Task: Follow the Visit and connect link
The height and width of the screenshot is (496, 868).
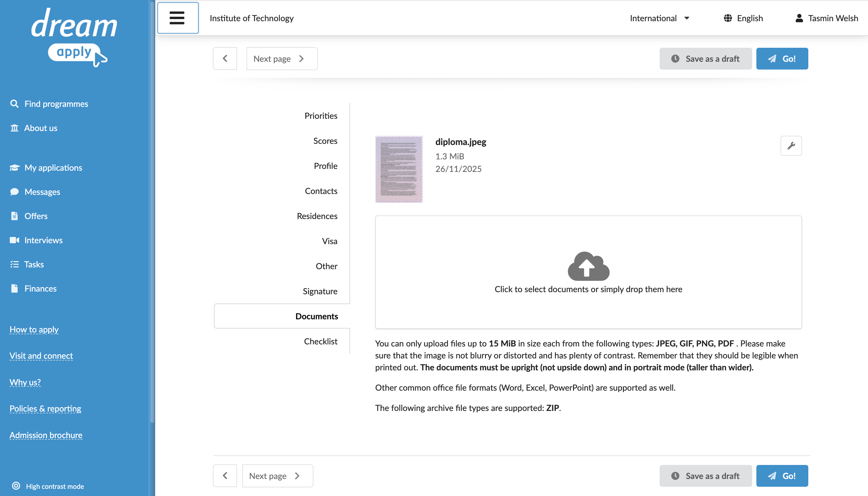Action: (x=41, y=356)
